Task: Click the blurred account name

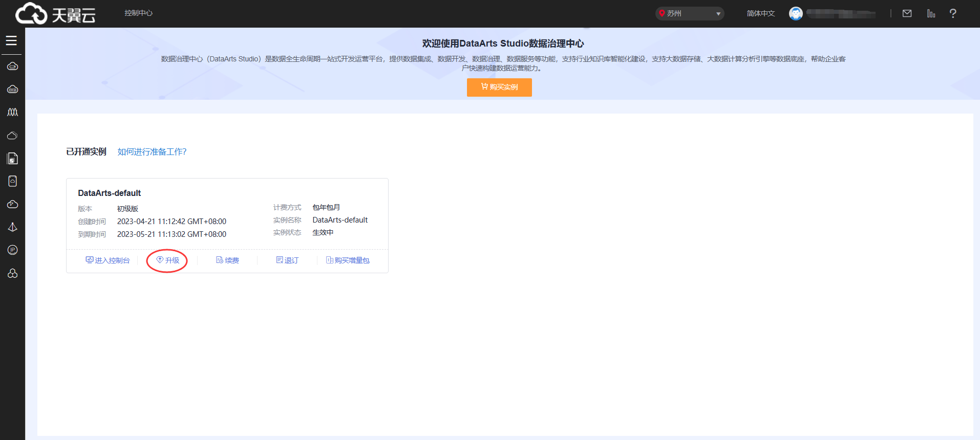Action: point(841,13)
